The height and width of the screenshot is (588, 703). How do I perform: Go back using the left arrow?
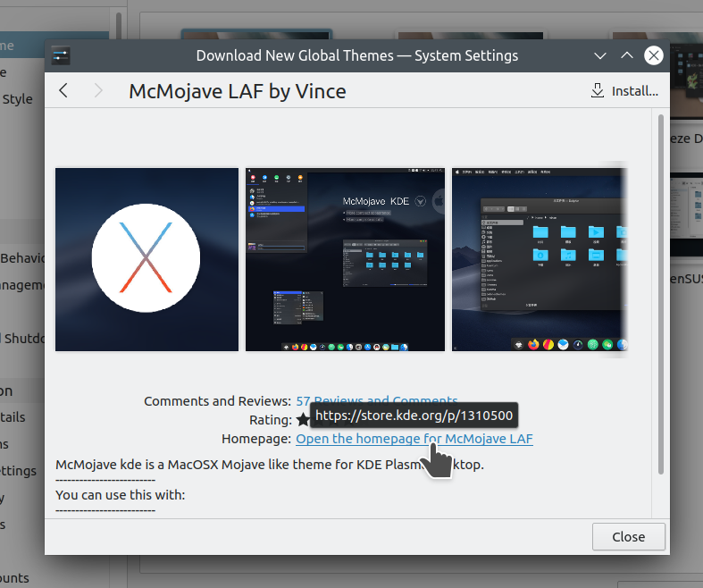click(x=63, y=90)
